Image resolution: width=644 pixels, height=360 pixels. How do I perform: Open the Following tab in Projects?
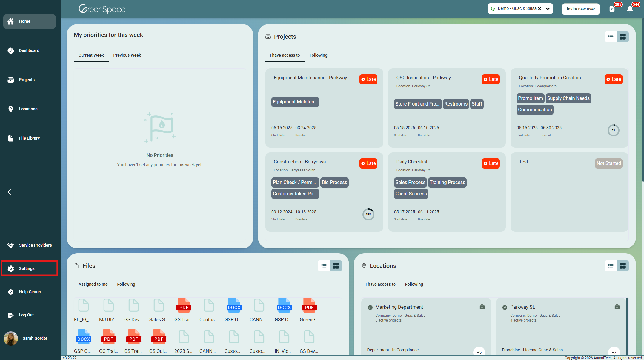coord(318,55)
